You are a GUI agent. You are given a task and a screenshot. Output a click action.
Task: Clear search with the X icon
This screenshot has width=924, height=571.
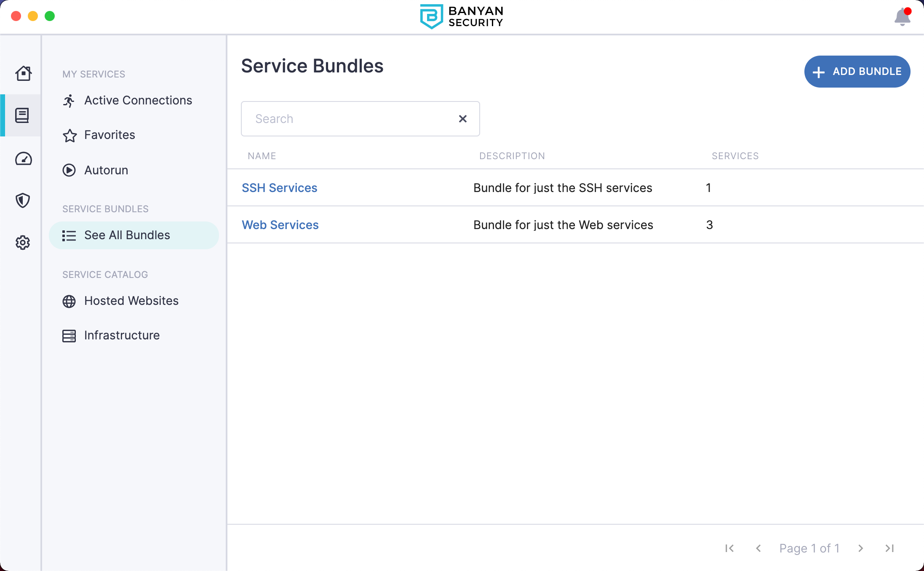[462, 119]
